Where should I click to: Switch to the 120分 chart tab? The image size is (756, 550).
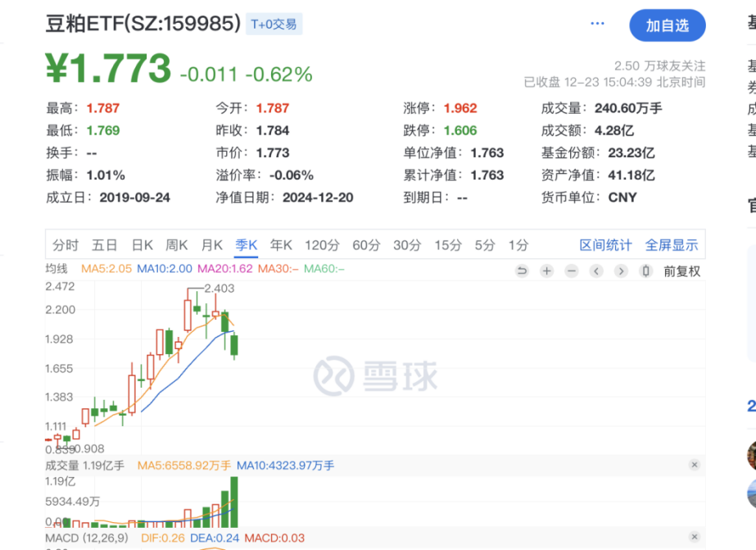tap(322, 245)
